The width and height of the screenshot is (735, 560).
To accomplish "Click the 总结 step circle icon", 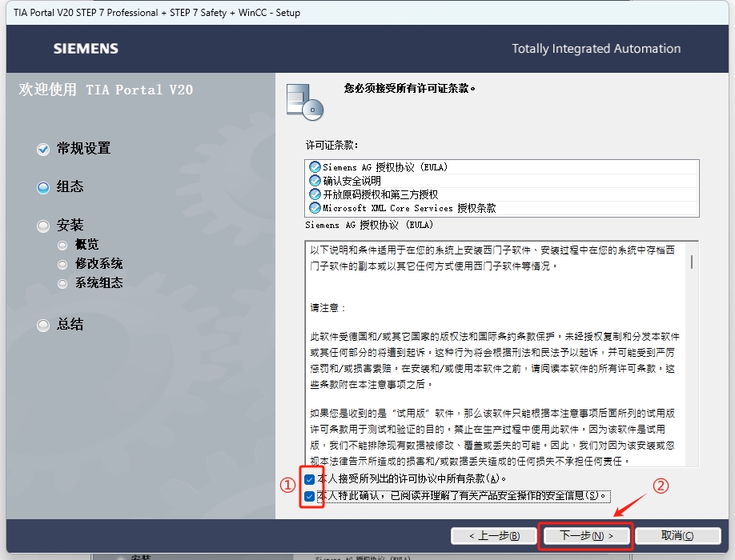I will pos(42,325).
